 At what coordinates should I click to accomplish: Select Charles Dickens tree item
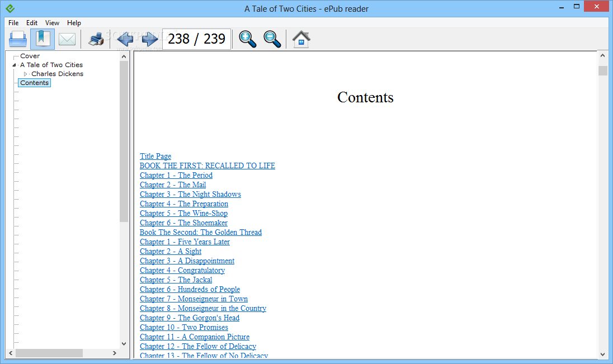point(57,74)
